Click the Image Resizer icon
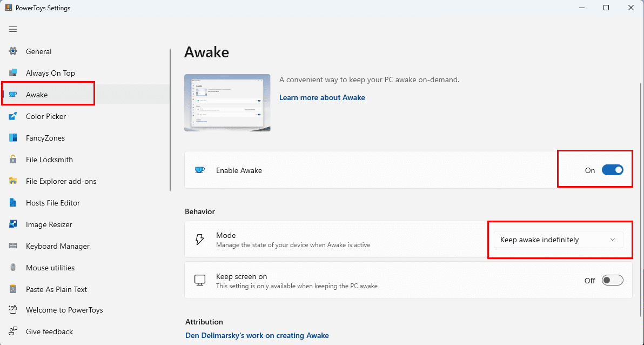This screenshot has width=644, height=345. [13, 224]
